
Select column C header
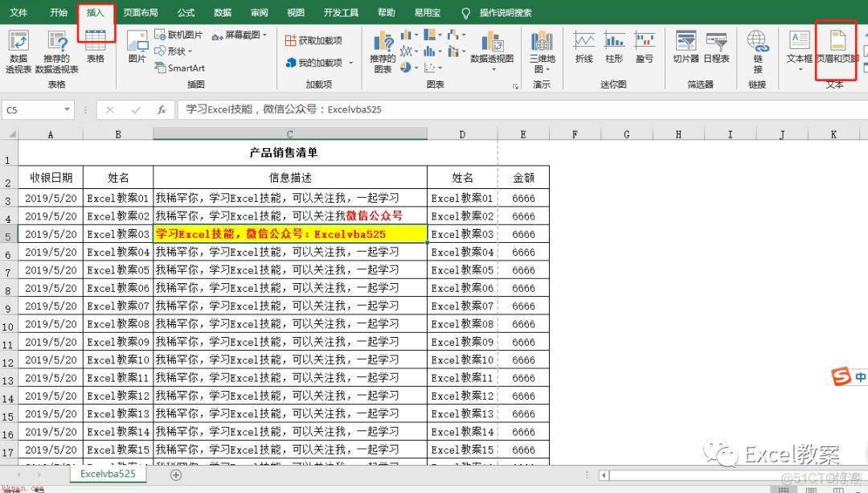(x=290, y=134)
